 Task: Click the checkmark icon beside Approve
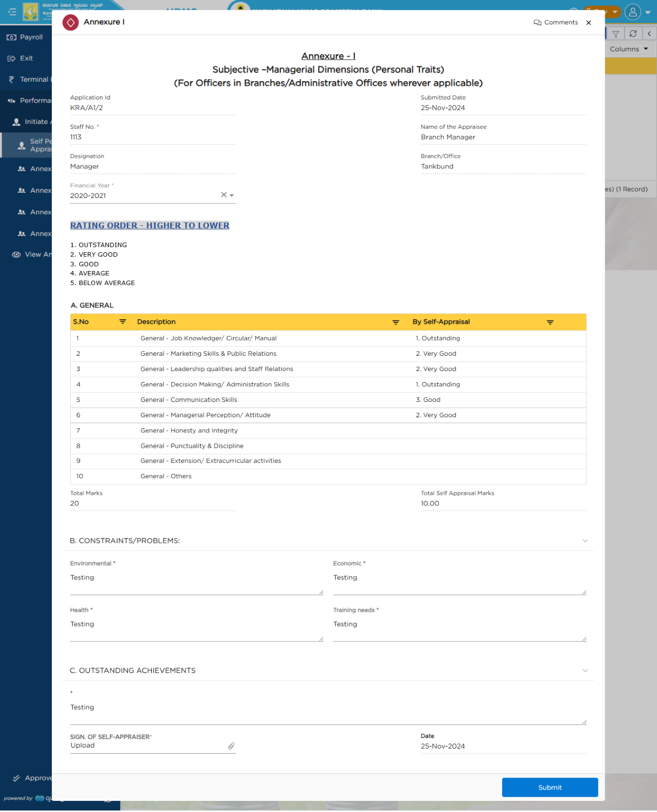(x=16, y=778)
